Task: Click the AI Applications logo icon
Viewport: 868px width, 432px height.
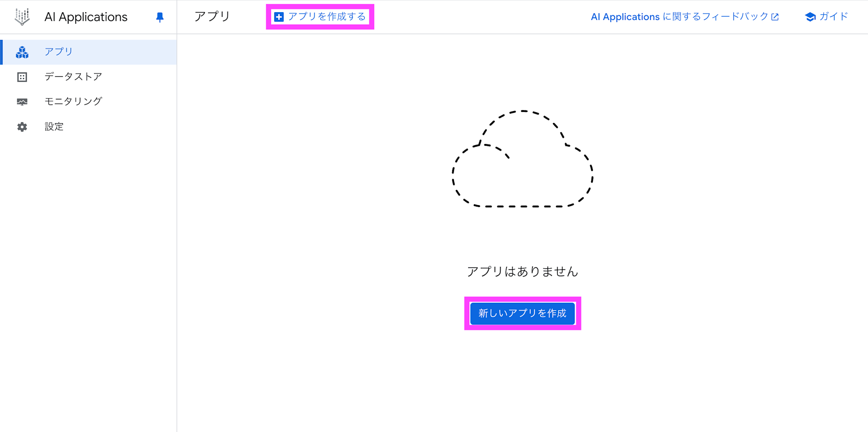Action: (22, 17)
